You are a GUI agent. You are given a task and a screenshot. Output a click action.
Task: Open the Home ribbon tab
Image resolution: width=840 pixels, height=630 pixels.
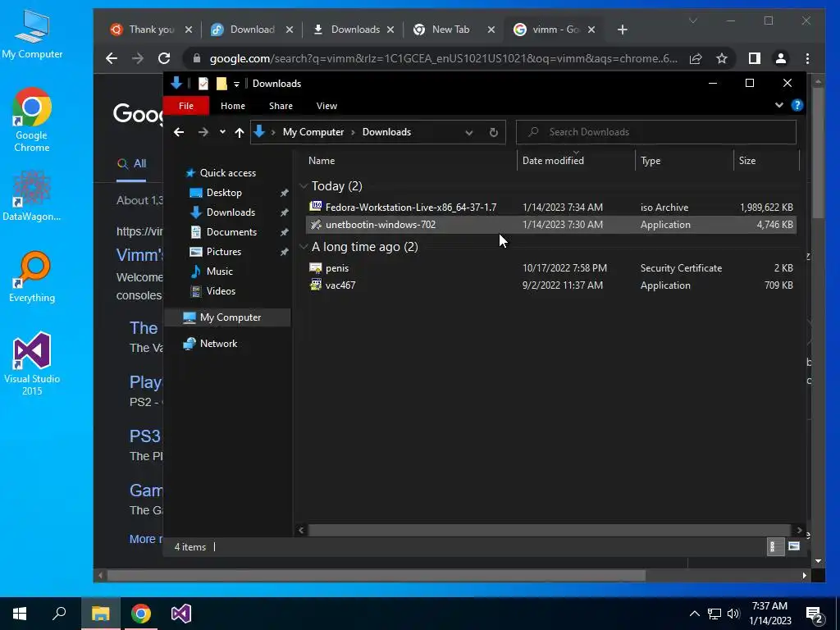[232, 106]
